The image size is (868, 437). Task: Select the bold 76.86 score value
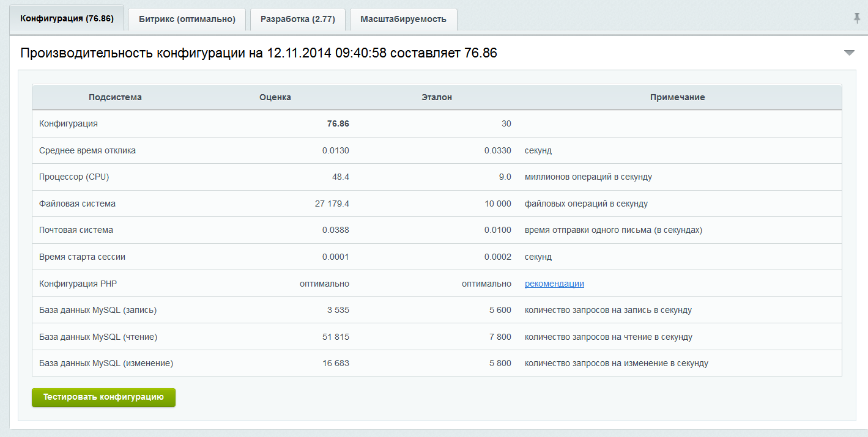(x=338, y=123)
